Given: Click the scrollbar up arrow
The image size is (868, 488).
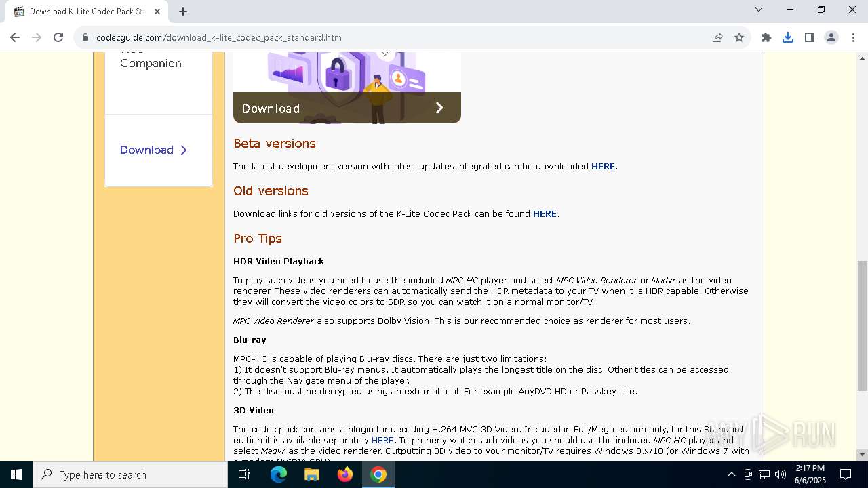Looking at the screenshot, I should (x=862, y=58).
